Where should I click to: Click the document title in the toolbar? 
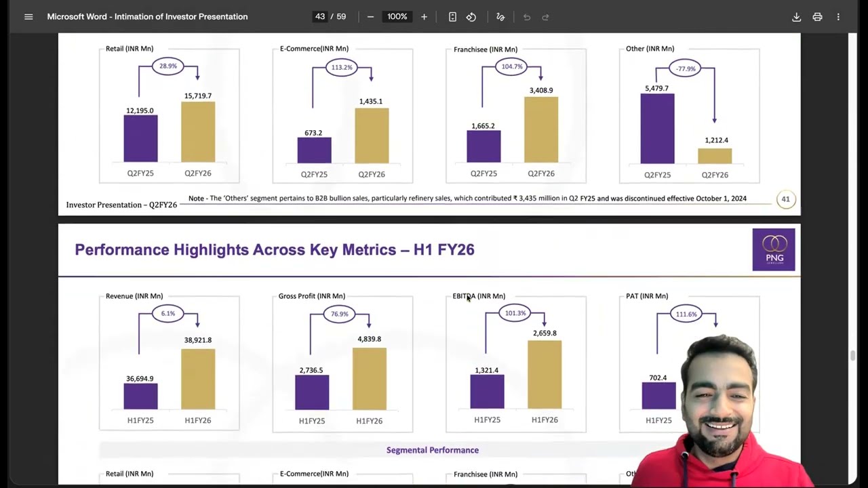click(x=147, y=17)
